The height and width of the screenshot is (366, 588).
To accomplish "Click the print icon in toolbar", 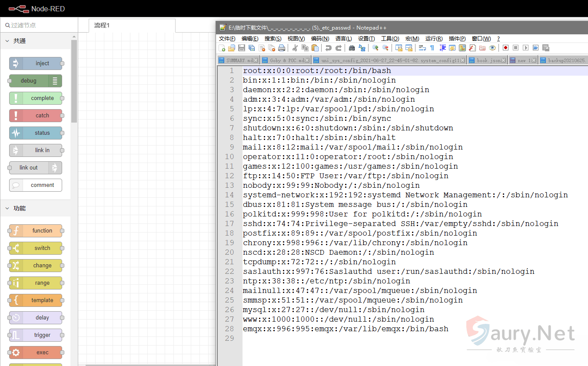I will tap(282, 48).
